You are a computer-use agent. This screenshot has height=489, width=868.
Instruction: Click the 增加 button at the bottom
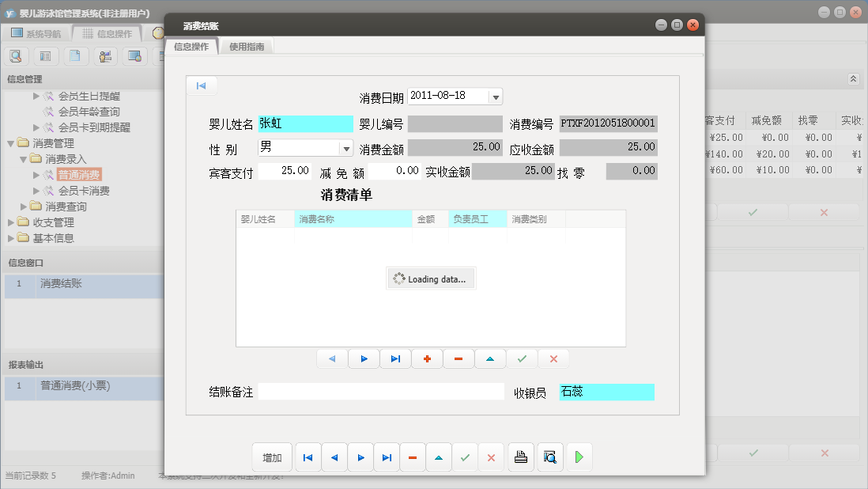pos(272,457)
